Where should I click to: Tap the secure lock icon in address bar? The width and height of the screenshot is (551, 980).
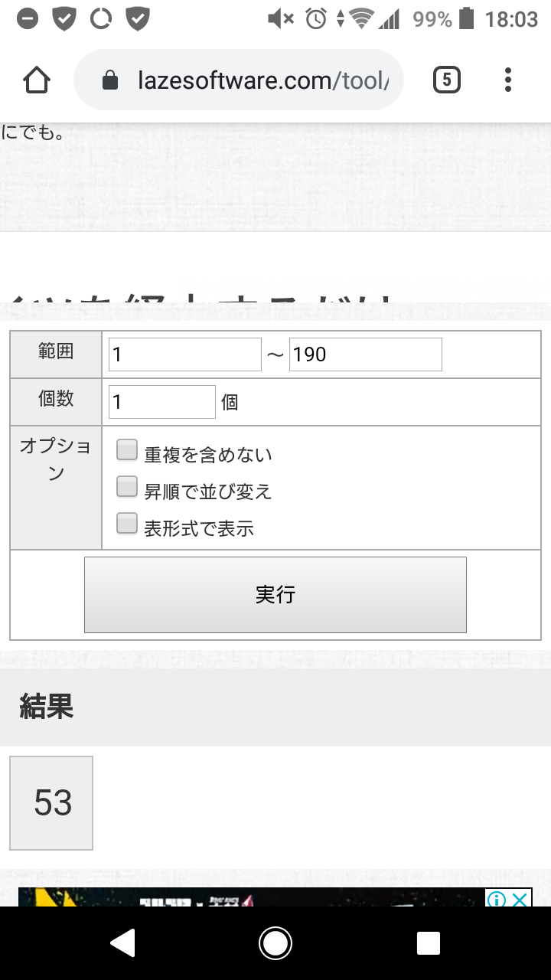(110, 80)
